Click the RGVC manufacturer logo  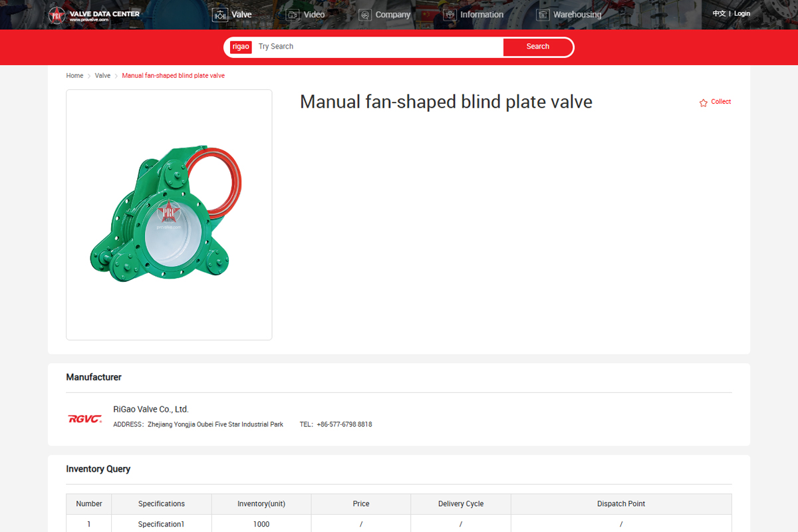(85, 418)
